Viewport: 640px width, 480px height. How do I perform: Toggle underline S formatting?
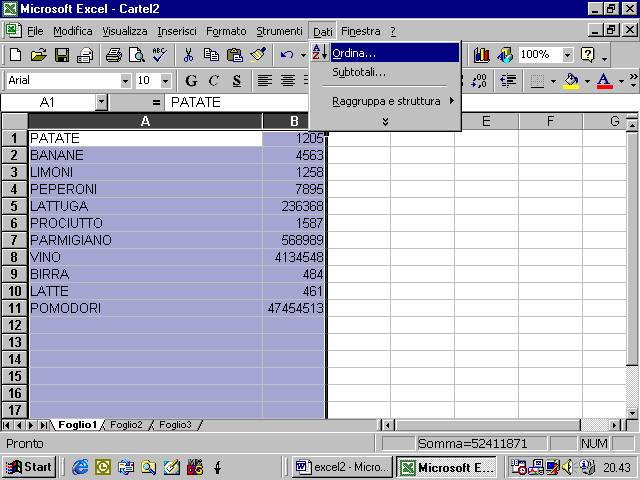pos(236,80)
